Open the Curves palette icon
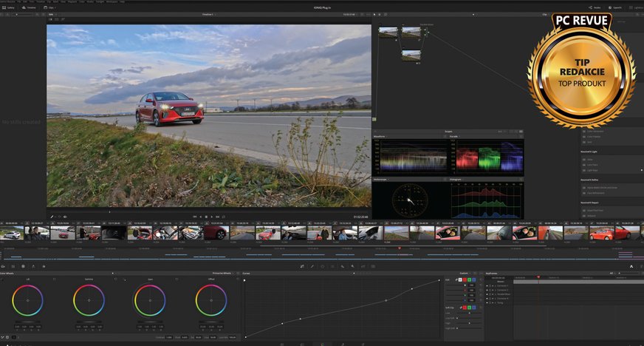The image size is (644, 346). click(x=302, y=266)
